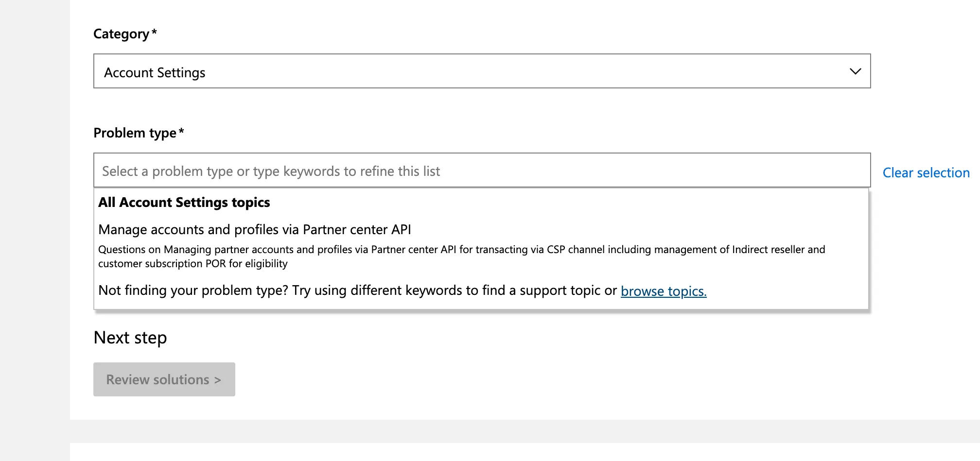
Task: Select Manage accounts and profiles via Partner center API
Action: click(x=255, y=229)
